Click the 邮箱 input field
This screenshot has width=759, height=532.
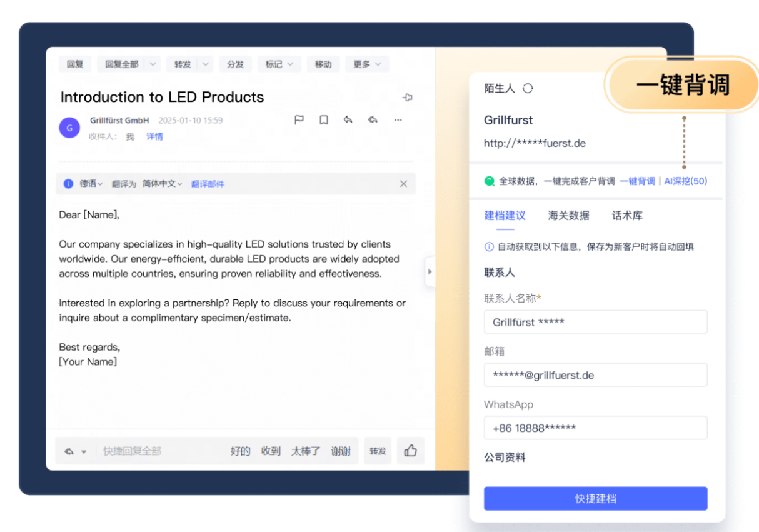596,375
